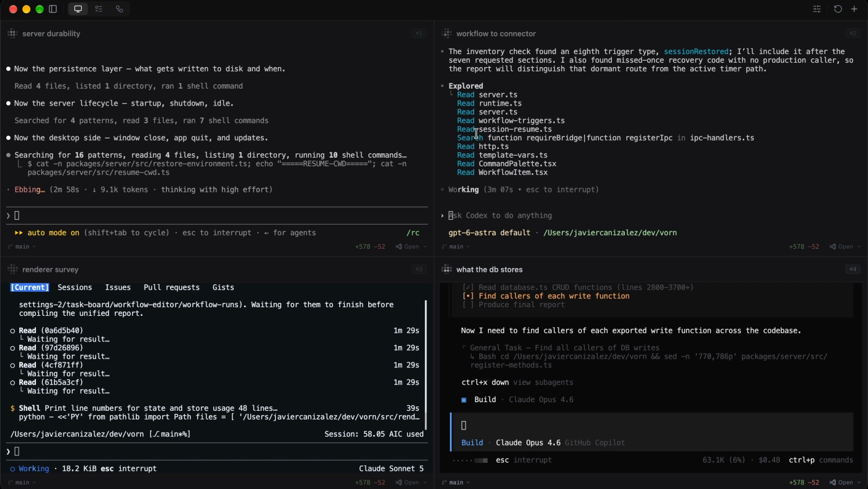Open the Gists tab
This screenshot has height=489, width=868.
pyautogui.click(x=223, y=287)
